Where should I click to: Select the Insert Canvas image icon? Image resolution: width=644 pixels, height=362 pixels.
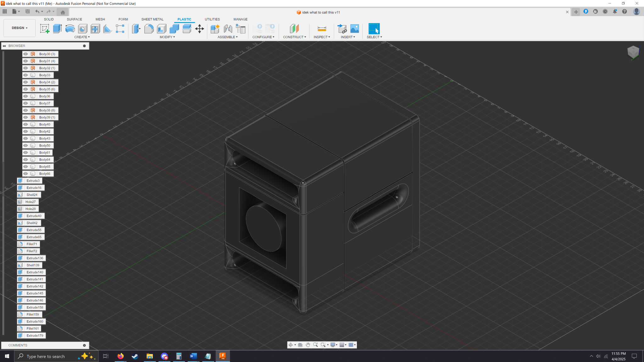click(x=354, y=29)
